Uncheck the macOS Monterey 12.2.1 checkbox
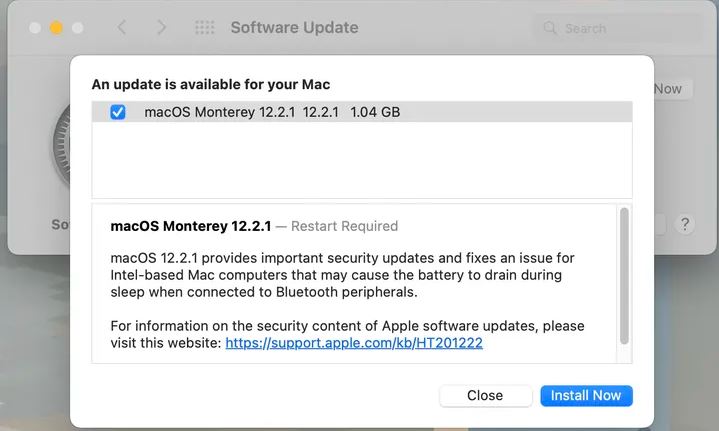 [118, 112]
